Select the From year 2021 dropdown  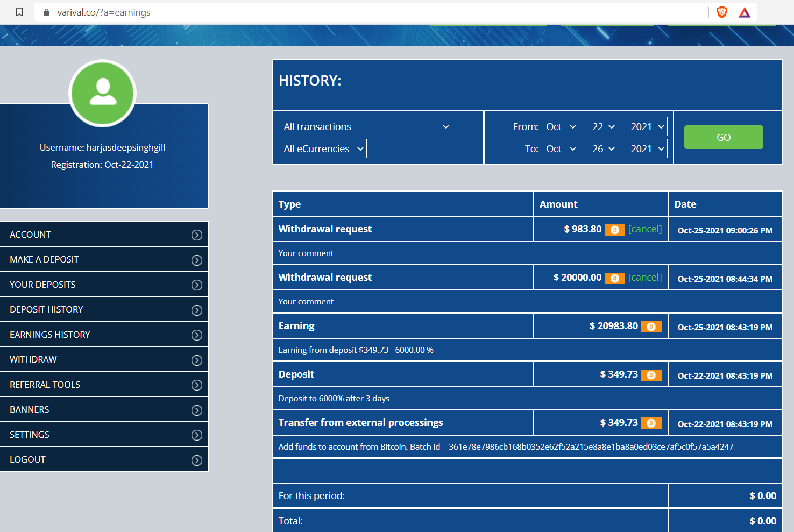pos(646,127)
